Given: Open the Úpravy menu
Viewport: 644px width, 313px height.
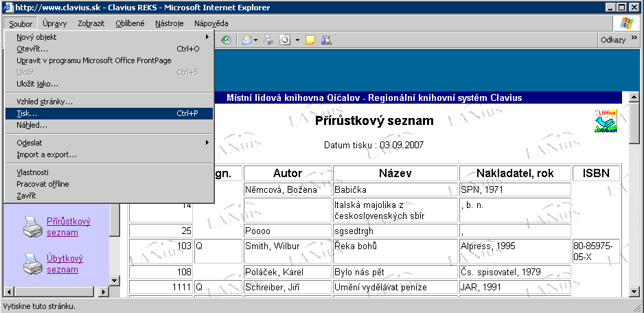Looking at the screenshot, I should (55, 23).
